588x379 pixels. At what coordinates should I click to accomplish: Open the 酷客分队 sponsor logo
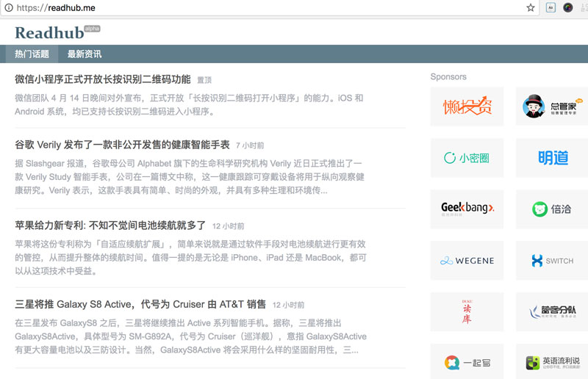tap(552, 312)
